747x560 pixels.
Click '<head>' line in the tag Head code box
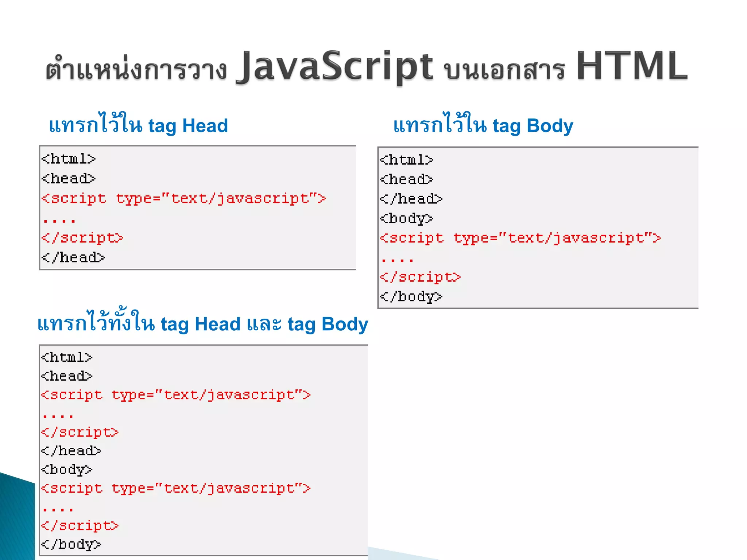click(x=68, y=179)
